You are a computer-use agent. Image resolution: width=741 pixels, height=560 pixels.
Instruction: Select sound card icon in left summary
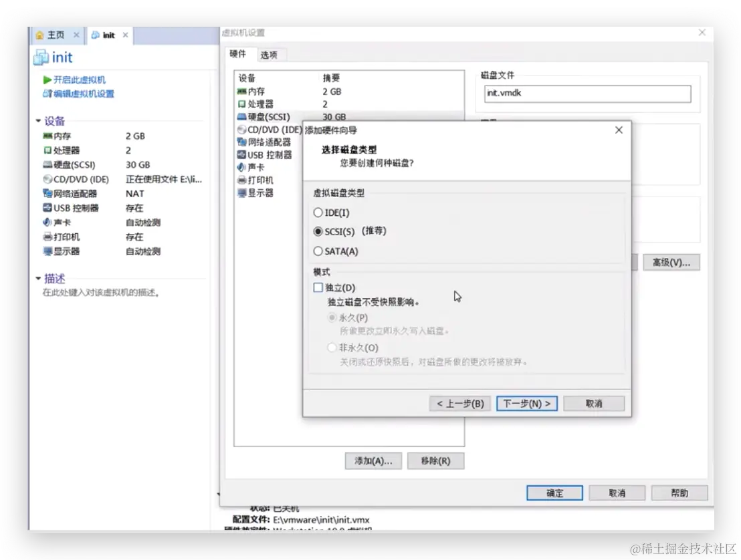47,223
